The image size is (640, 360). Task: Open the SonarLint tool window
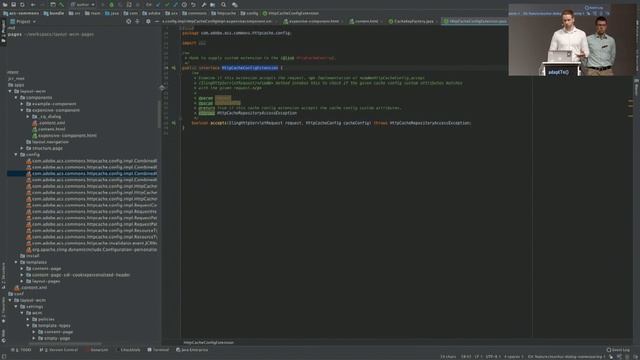[x=97, y=350]
